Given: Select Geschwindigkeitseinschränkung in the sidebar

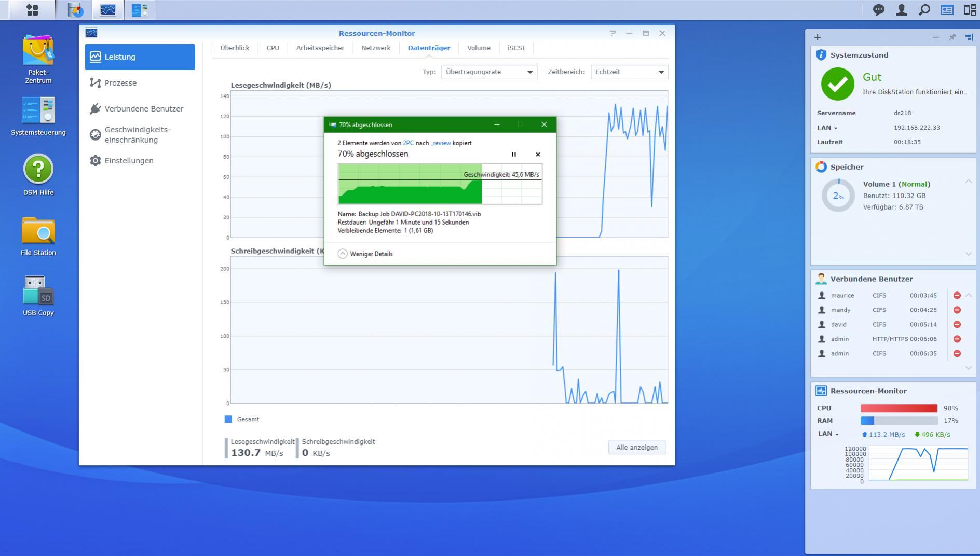Looking at the screenshot, I should (x=140, y=135).
